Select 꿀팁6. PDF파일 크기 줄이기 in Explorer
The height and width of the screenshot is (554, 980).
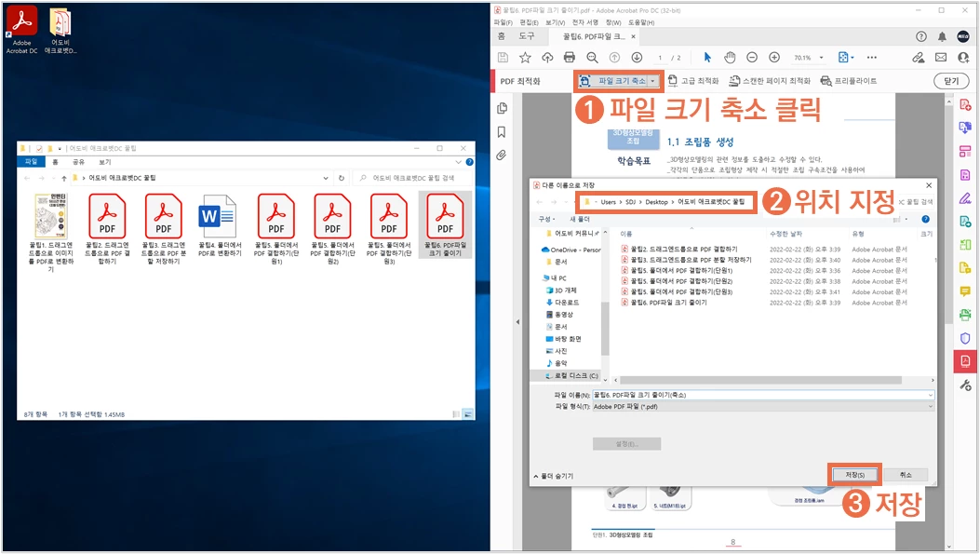pos(445,225)
